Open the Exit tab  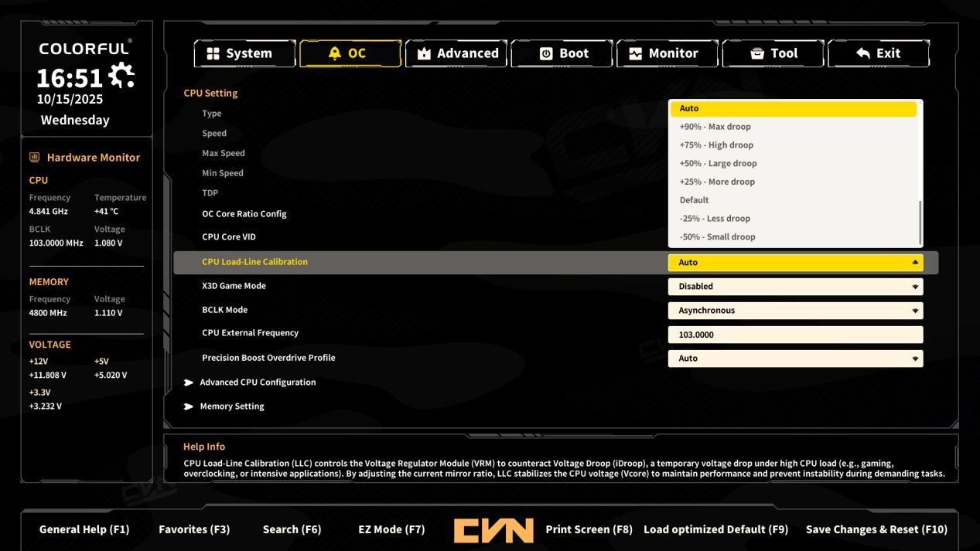pos(879,53)
